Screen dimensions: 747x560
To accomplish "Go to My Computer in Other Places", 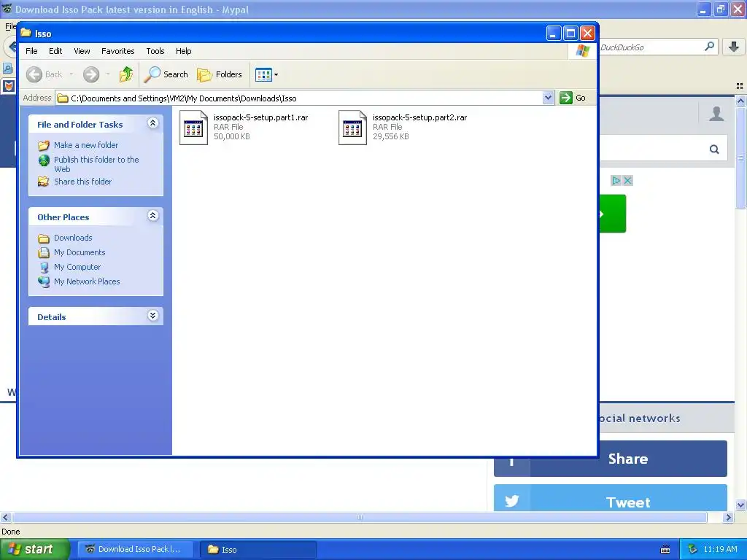I will pyautogui.click(x=77, y=267).
